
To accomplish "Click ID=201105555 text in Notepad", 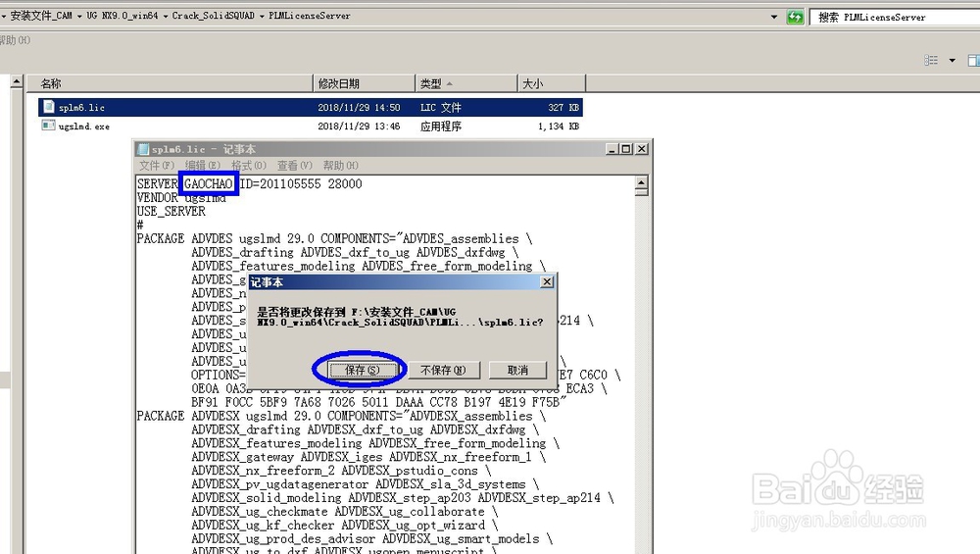I will pos(280,183).
